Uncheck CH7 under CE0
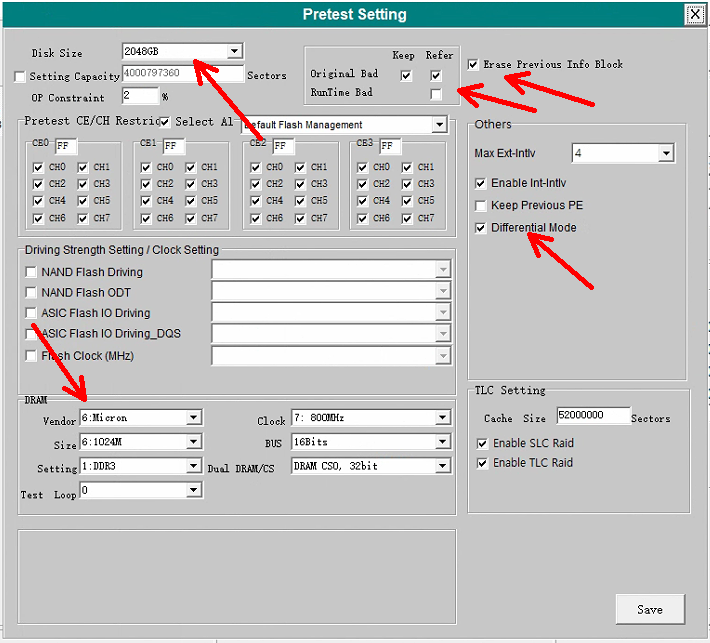 (x=82, y=219)
